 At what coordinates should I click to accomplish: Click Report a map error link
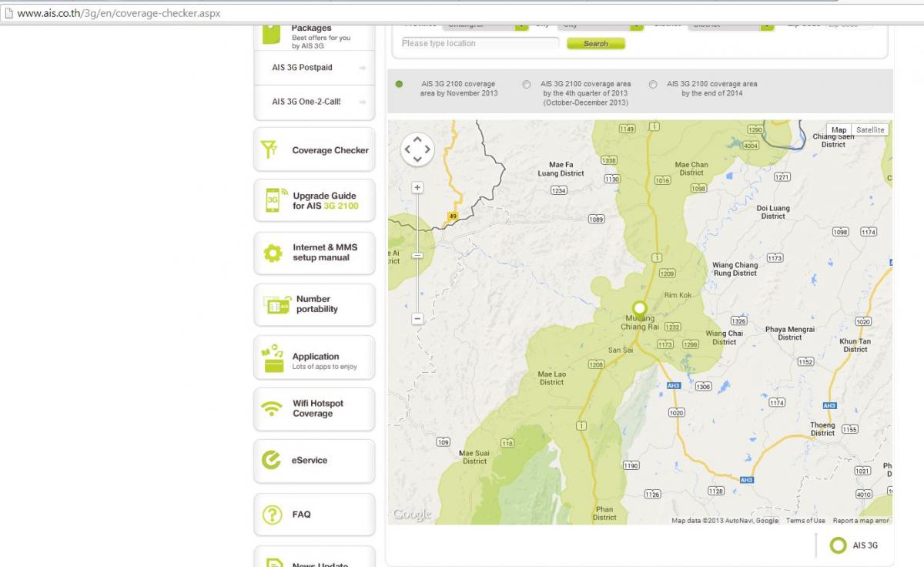[861, 521]
